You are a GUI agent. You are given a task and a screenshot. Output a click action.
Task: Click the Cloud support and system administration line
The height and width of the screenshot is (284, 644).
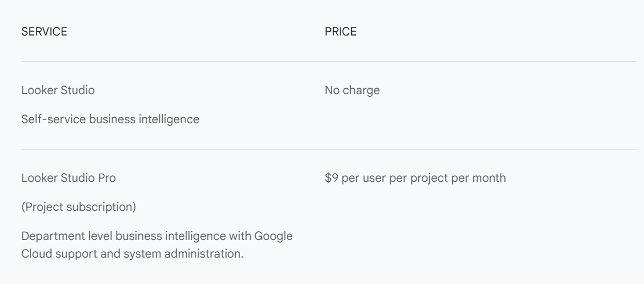[132, 253]
